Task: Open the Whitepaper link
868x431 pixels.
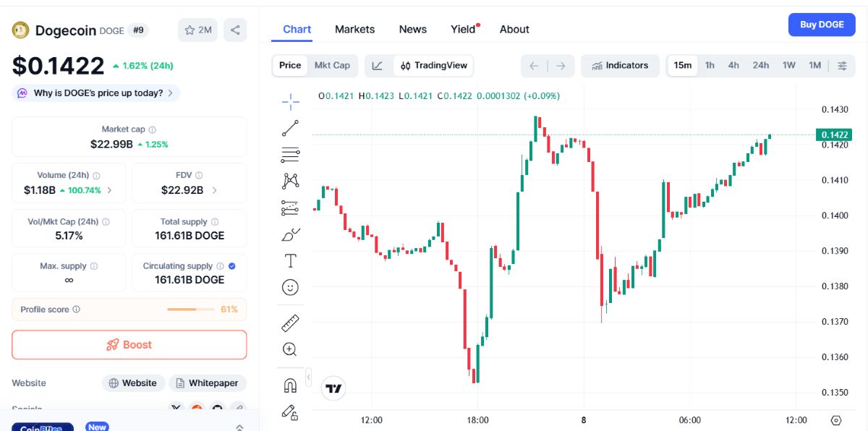Action: tap(208, 383)
